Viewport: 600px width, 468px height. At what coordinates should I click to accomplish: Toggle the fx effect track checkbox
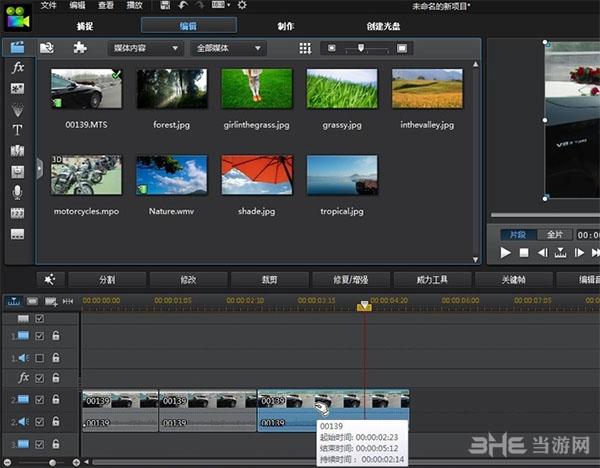tap(39, 378)
